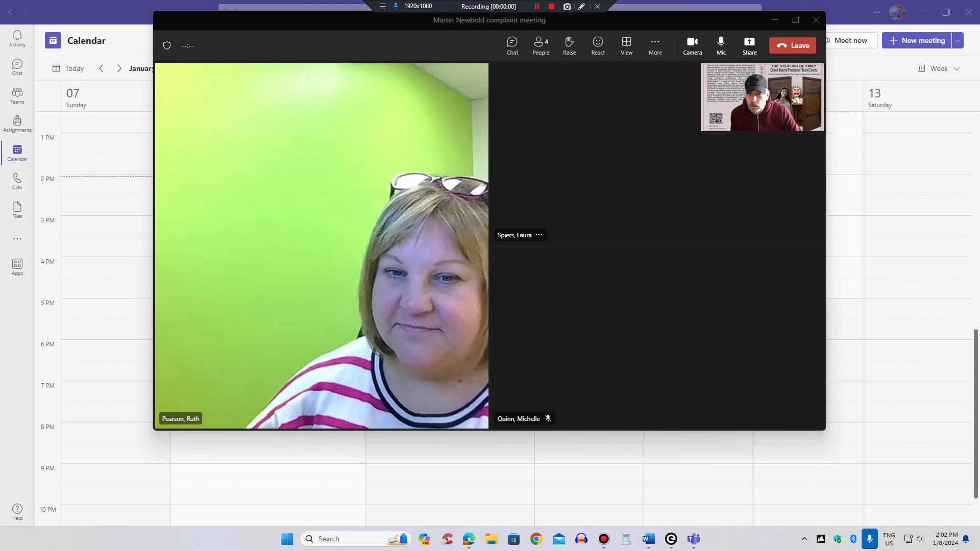Pause the screen recording
The height and width of the screenshot is (551, 980).
(536, 7)
